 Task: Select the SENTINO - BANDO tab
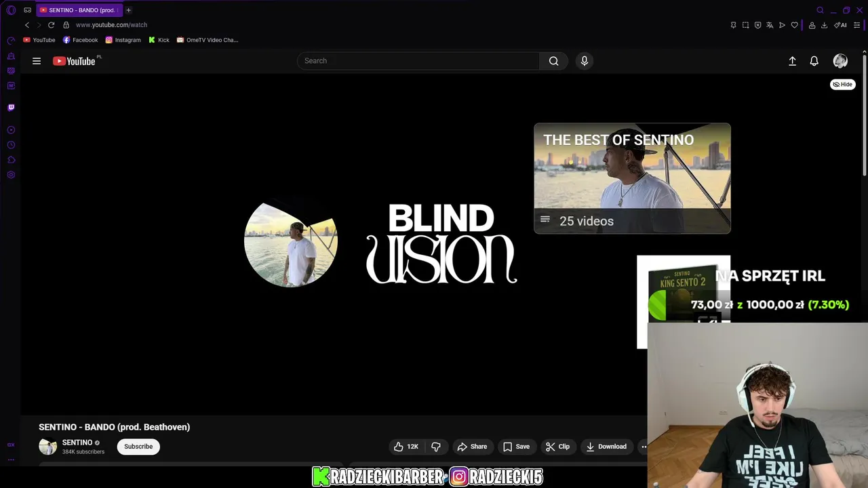click(x=79, y=10)
